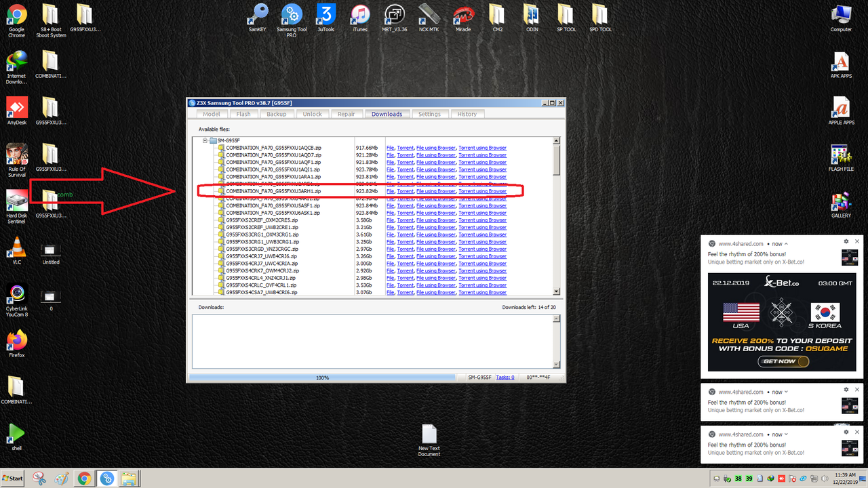Click the Windows Start button
Image resolution: width=868 pixels, height=488 pixels.
pos(13,479)
